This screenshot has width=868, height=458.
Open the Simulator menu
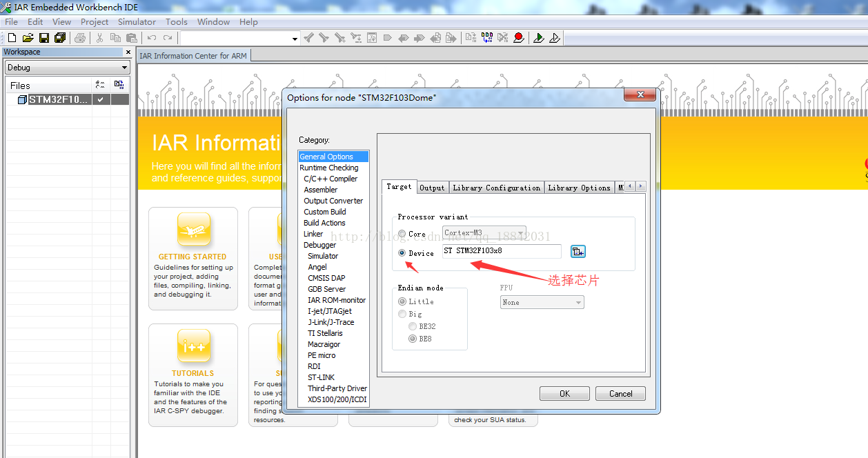137,21
